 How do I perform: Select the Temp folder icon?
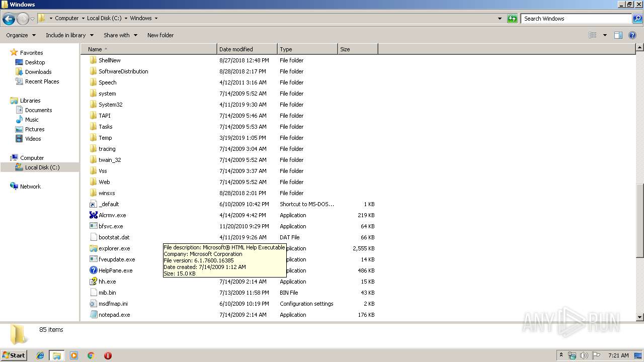(x=93, y=138)
